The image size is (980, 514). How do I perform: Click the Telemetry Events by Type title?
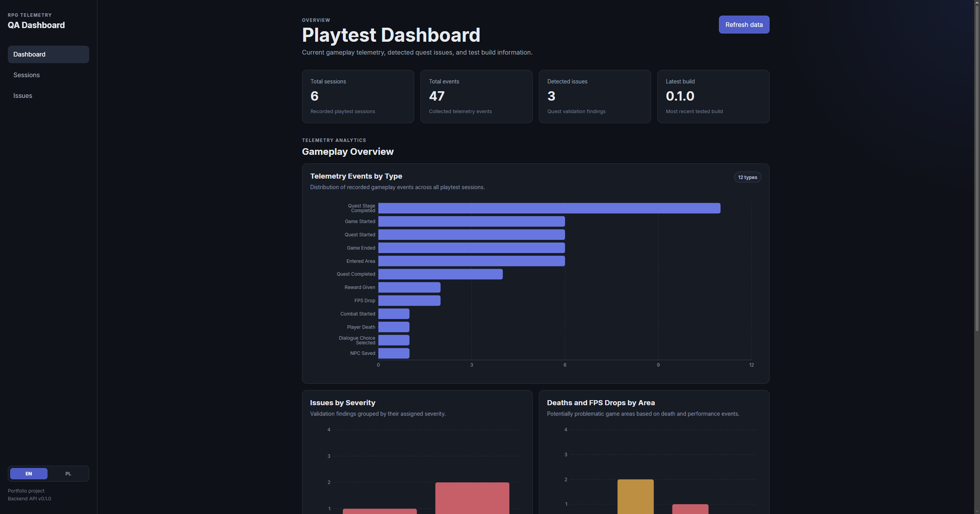point(356,176)
